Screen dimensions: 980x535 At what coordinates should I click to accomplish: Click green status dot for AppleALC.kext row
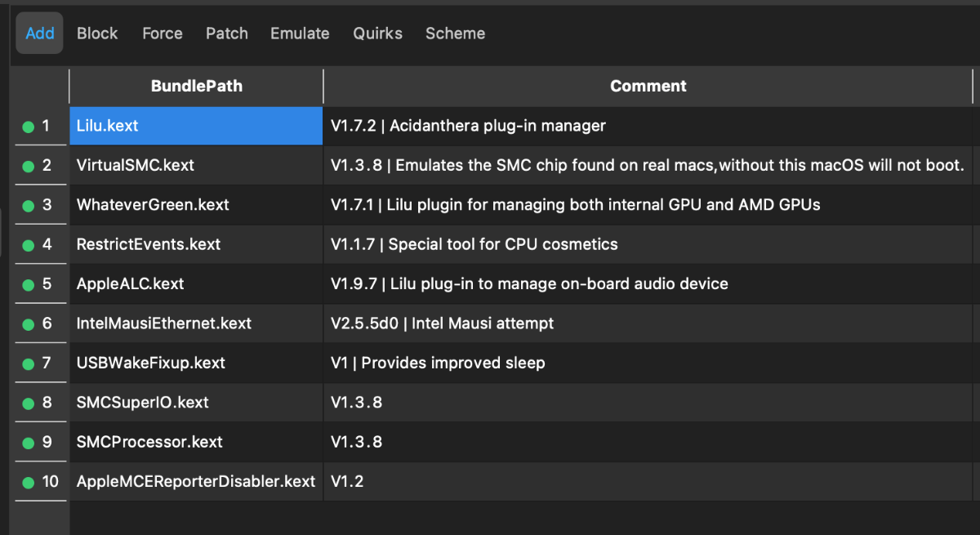[x=28, y=285]
